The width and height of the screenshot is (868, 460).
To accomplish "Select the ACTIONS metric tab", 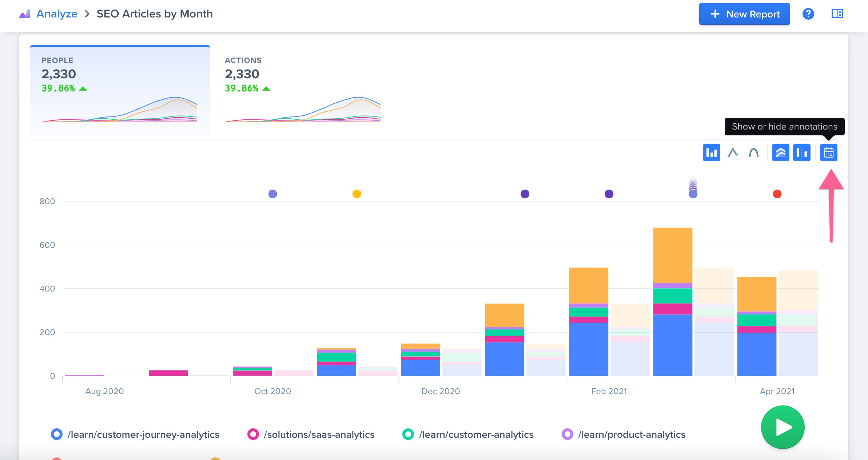I will coord(302,90).
